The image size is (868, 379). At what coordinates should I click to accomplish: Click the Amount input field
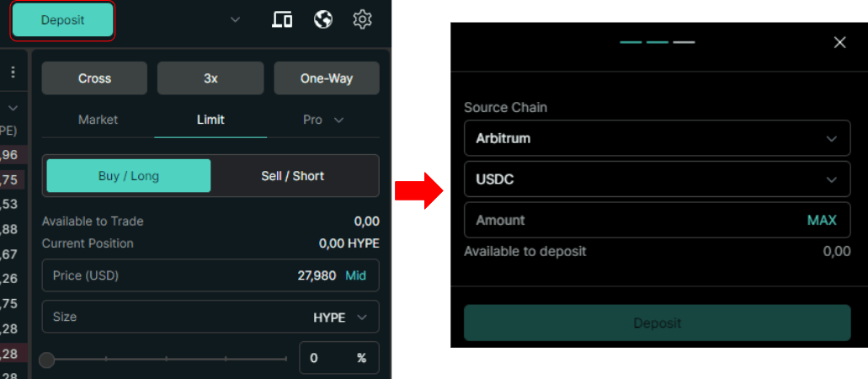point(631,220)
